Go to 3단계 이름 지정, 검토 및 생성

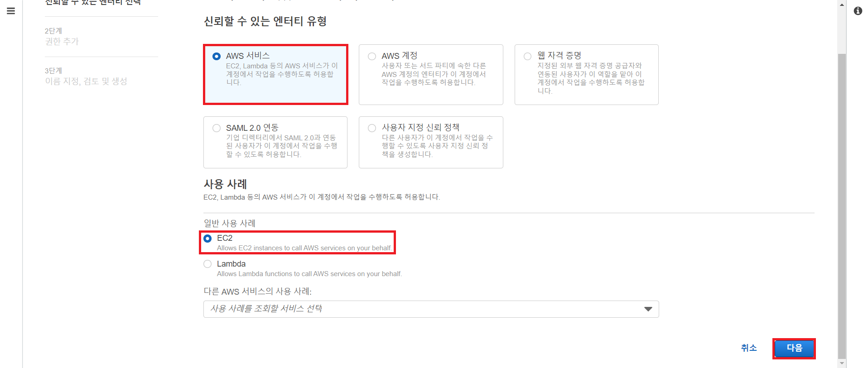tap(86, 76)
